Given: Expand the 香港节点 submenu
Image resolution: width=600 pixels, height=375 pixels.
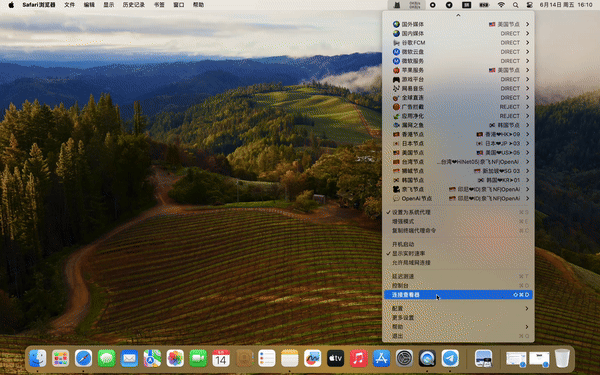Looking at the screenshot, I should 458,134.
